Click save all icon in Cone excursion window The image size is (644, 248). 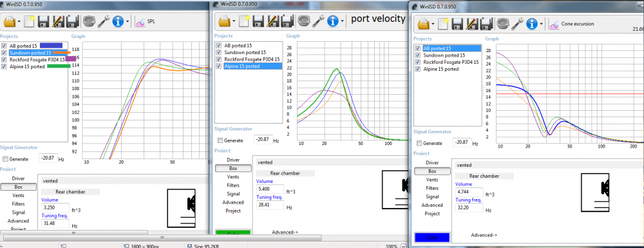[x=487, y=24]
